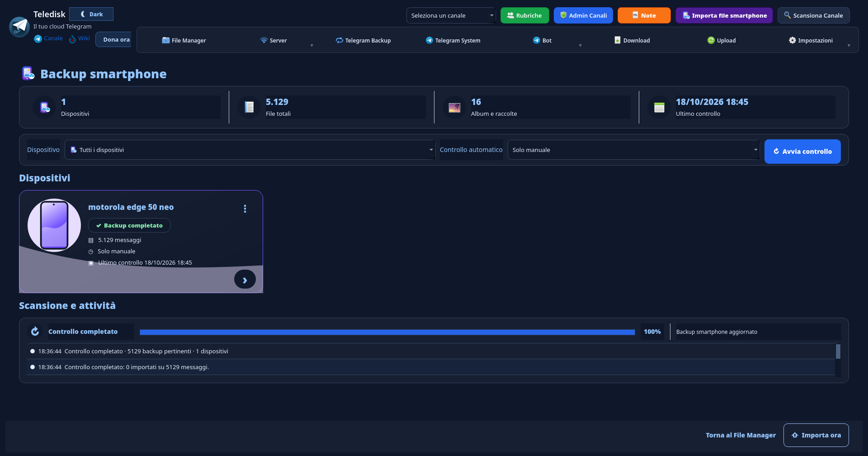Viewport: 868px width, 456px height.
Task: Click the Dona ora button
Action: [114, 39]
